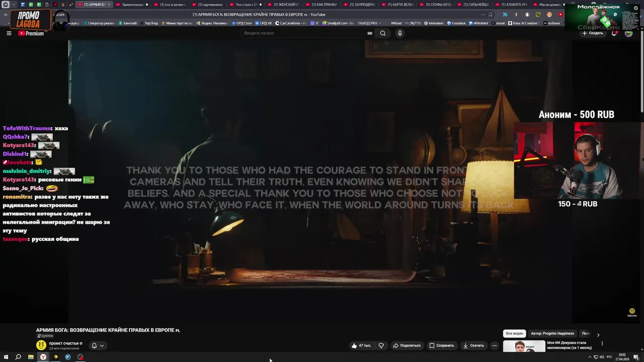
Task: Open проект счастья channel avatar
Action: [41, 345]
